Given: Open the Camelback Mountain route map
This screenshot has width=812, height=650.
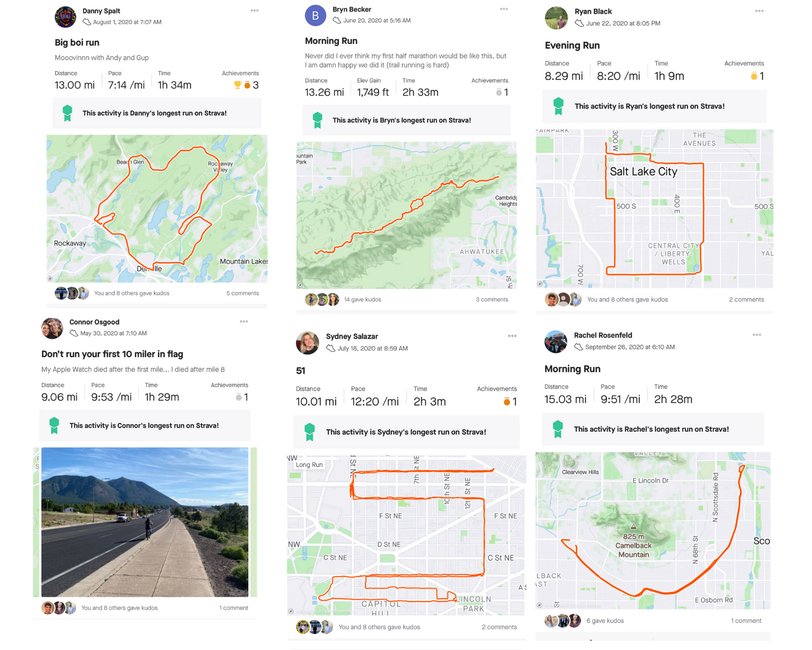Looking at the screenshot, I should click(x=653, y=530).
